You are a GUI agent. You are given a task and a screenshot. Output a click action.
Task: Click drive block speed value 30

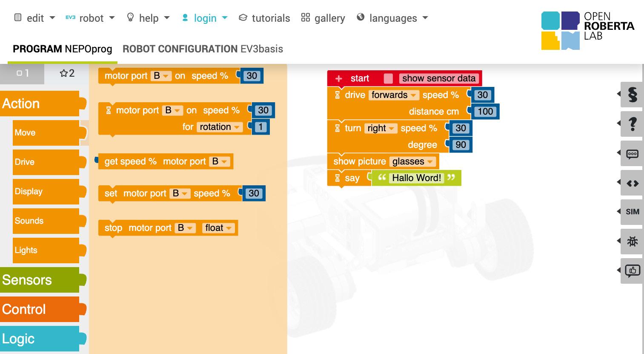coord(482,95)
